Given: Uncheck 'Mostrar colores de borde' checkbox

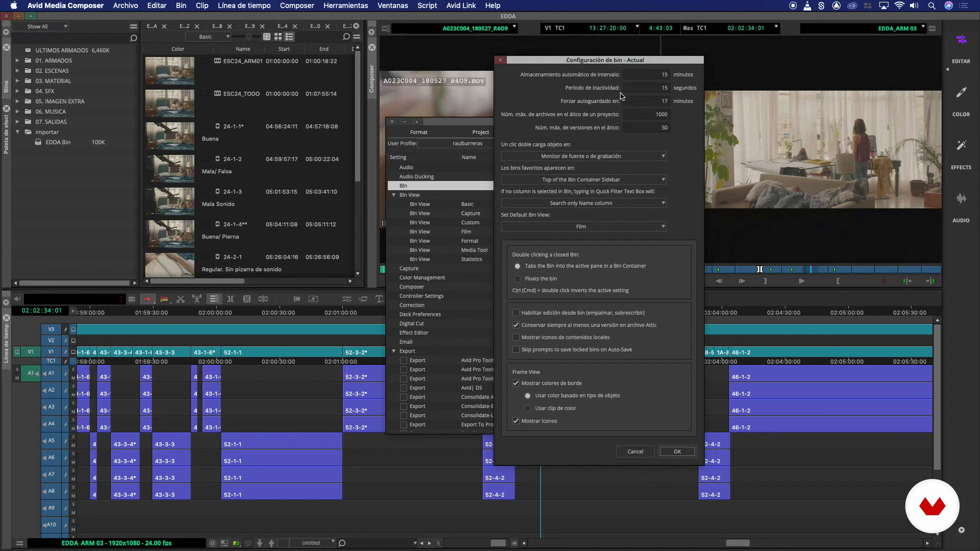Looking at the screenshot, I should 516,383.
